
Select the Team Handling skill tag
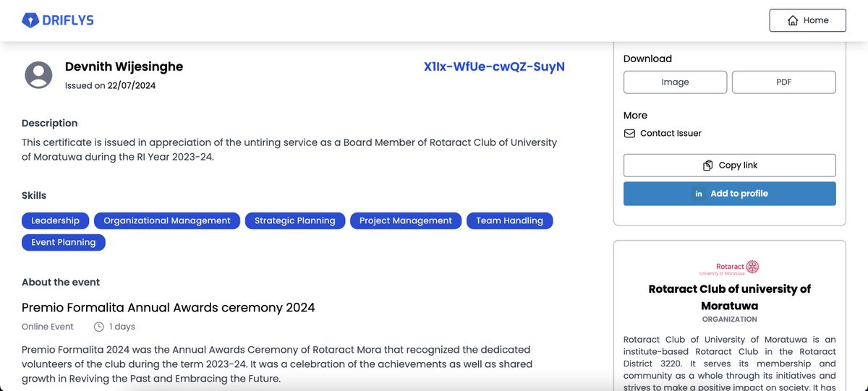click(x=509, y=220)
